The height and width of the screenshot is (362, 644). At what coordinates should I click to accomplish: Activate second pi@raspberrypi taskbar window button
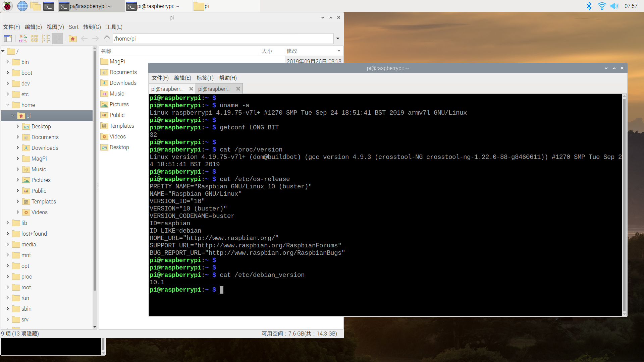coord(159,6)
